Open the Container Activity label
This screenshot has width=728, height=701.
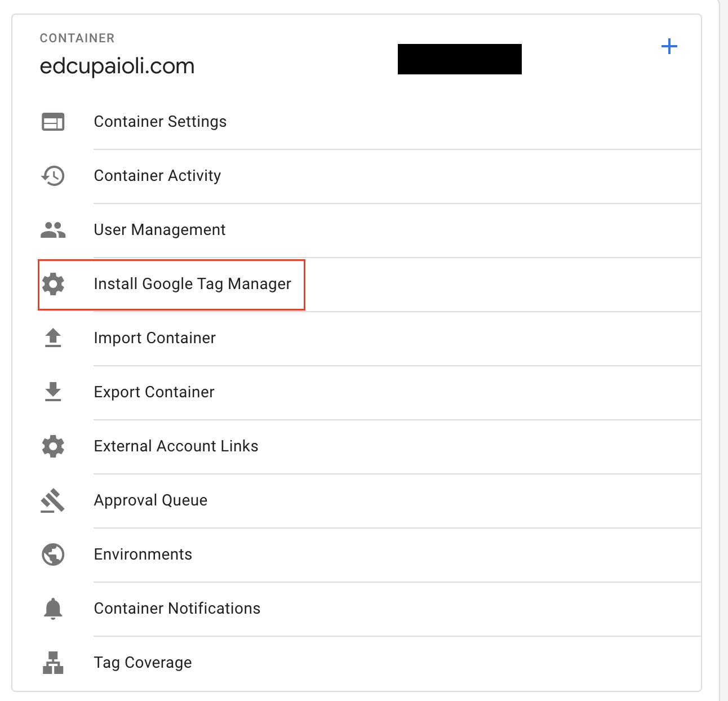point(157,176)
